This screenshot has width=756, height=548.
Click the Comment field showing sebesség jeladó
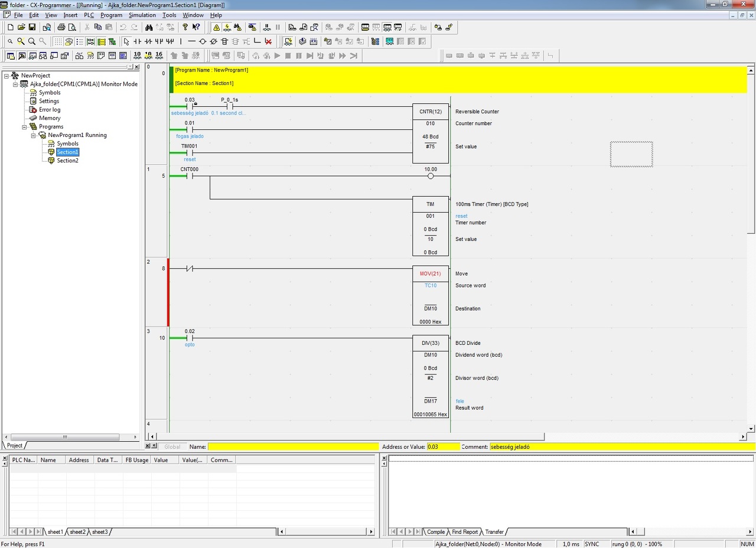pyautogui.click(x=622, y=447)
